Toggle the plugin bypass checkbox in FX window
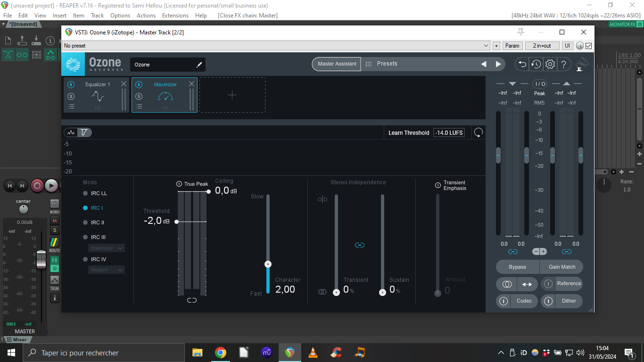644x362 pixels. point(588,46)
